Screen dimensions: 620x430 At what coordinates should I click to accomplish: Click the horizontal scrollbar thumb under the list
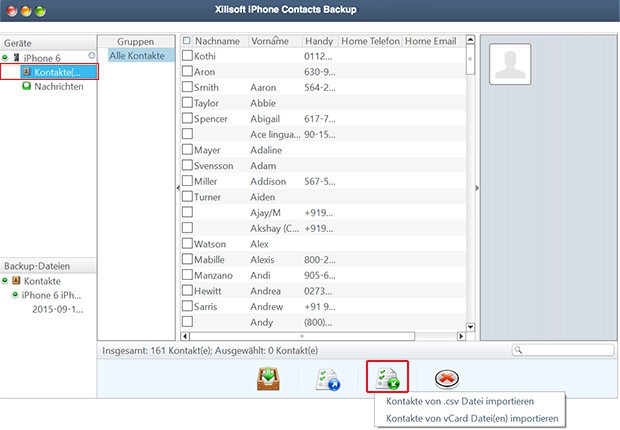pyautogui.click(x=302, y=336)
